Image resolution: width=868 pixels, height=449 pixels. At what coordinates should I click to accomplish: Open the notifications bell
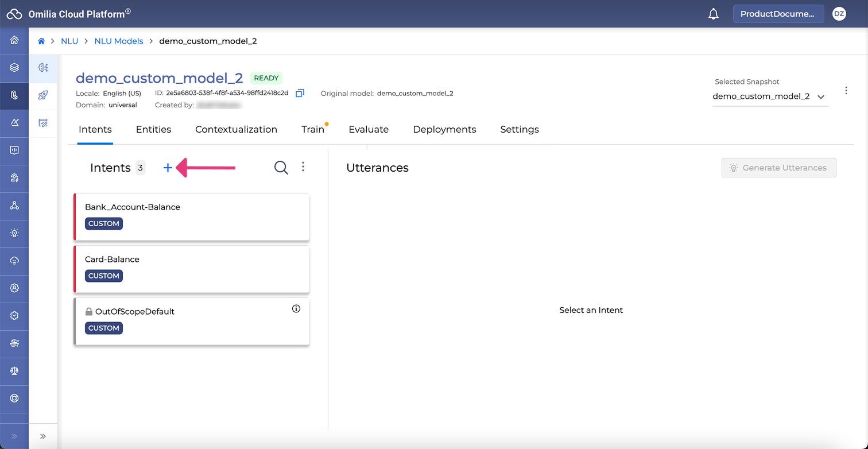tap(714, 14)
